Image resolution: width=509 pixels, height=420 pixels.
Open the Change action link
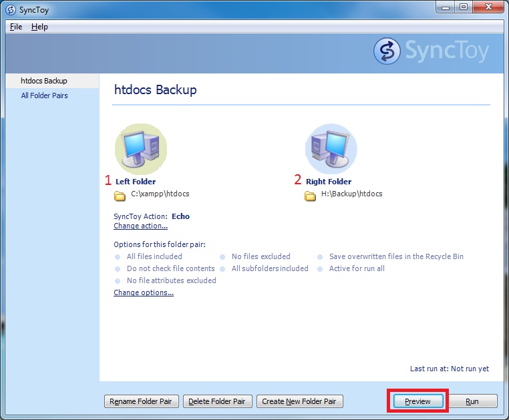140,226
